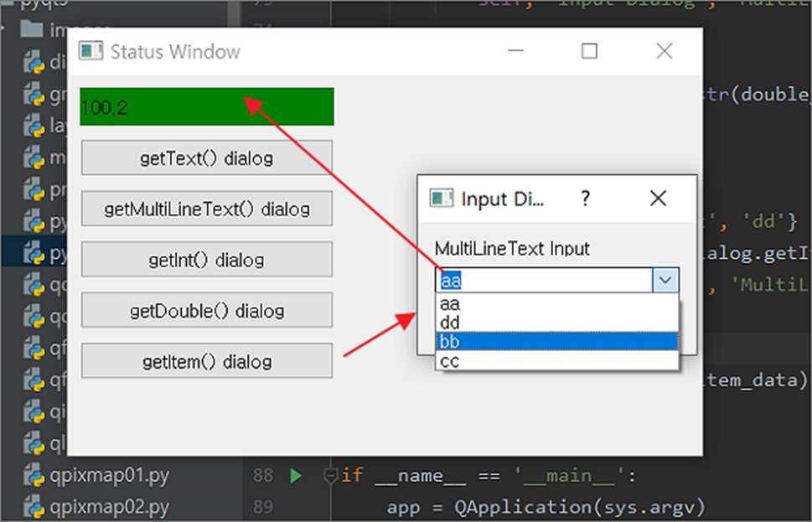Open qpixmap01.py in project tree
This screenshot has height=522, width=812.
(x=109, y=475)
